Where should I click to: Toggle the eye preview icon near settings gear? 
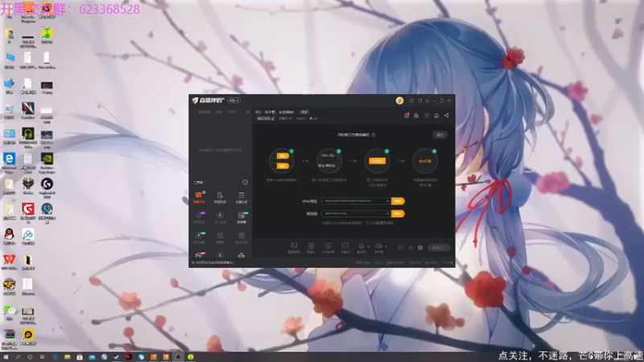pos(411,248)
